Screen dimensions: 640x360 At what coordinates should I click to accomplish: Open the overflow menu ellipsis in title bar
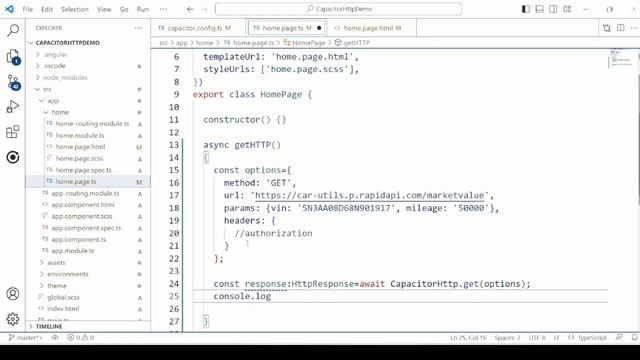(x=163, y=9)
